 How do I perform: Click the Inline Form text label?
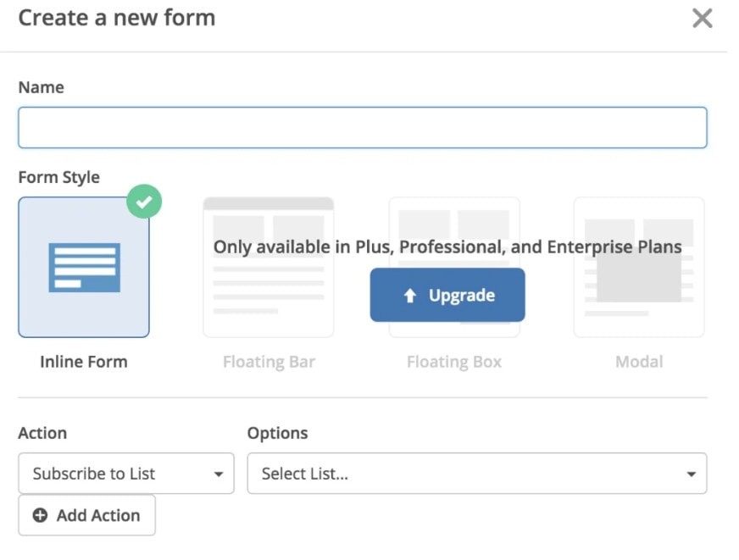(x=84, y=362)
